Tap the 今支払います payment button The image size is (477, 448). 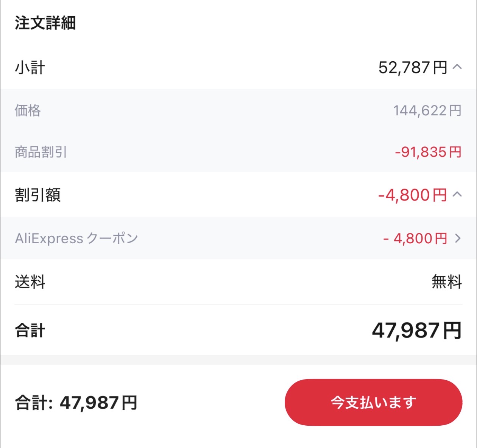click(x=373, y=402)
